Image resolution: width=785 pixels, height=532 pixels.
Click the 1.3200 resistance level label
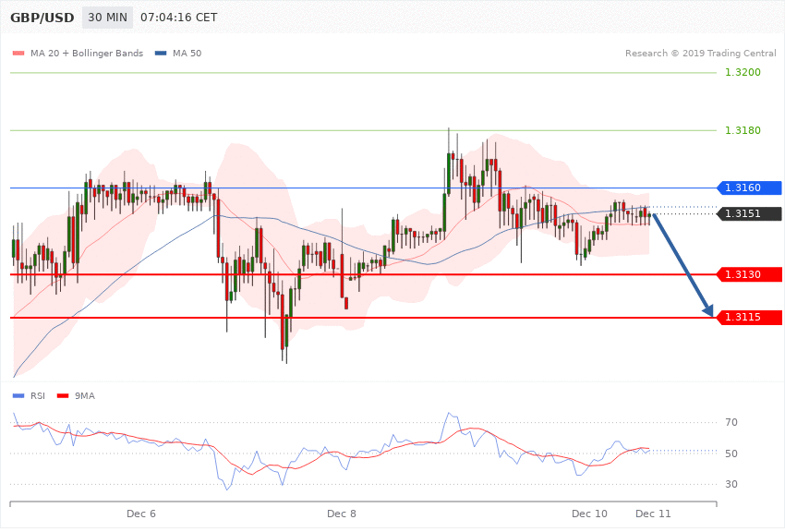pos(743,72)
